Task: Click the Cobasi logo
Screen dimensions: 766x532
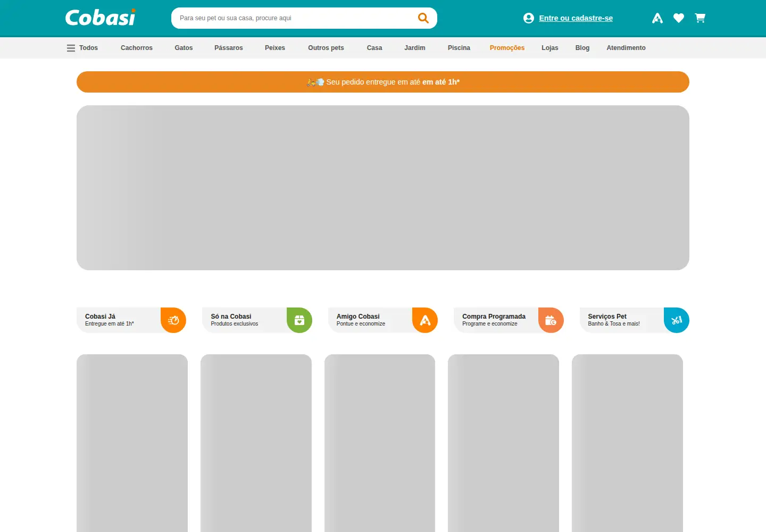Action: pyautogui.click(x=100, y=18)
